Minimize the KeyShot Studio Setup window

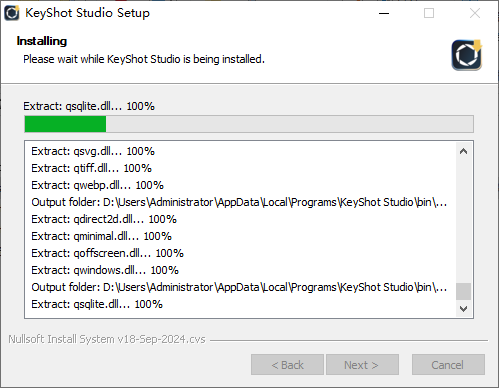click(384, 13)
